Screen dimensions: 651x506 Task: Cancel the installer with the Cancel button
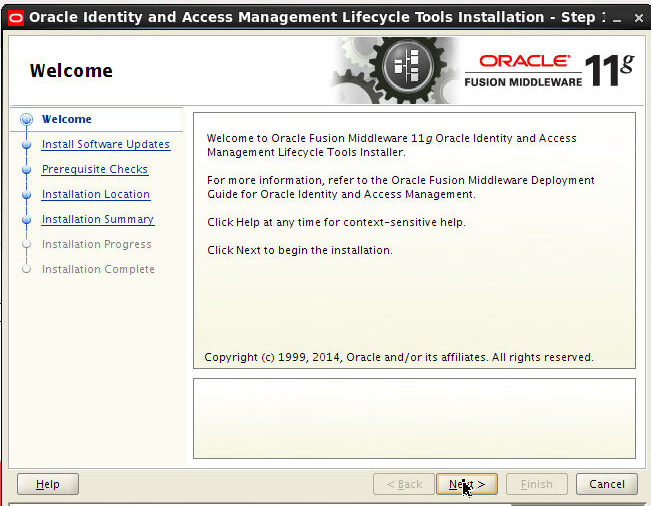pos(607,484)
